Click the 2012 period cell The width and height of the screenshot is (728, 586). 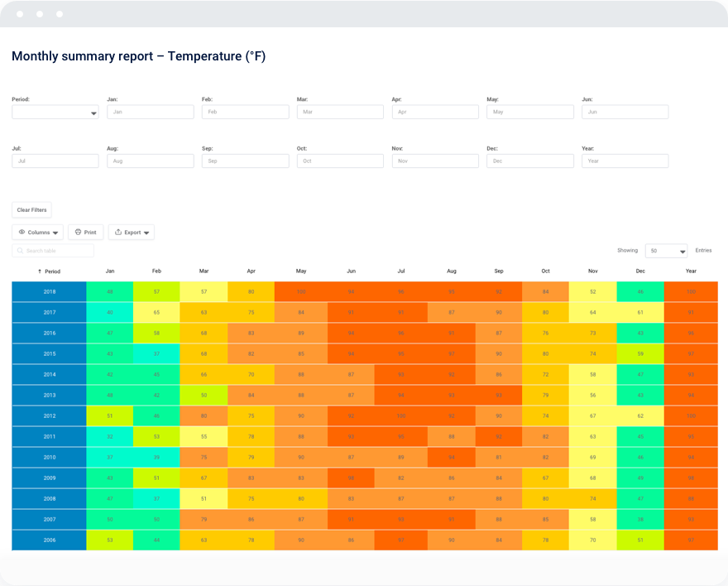click(49, 416)
